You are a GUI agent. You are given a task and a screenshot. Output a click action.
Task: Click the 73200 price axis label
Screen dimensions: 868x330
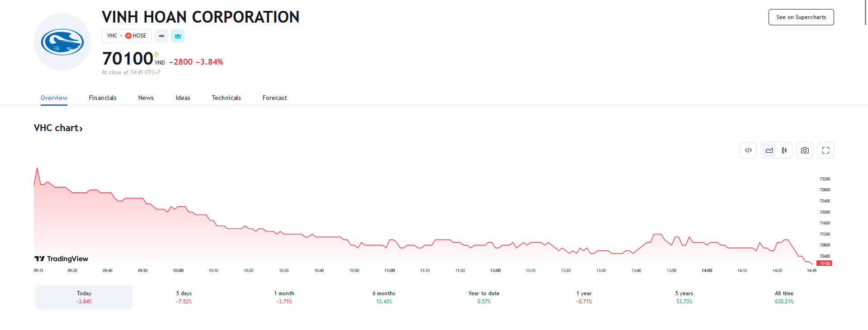coord(825,179)
